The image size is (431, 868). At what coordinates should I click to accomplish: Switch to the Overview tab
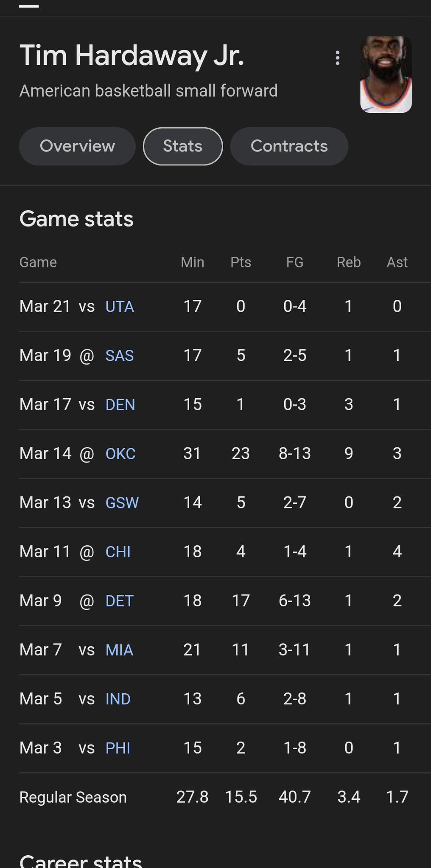(x=77, y=146)
